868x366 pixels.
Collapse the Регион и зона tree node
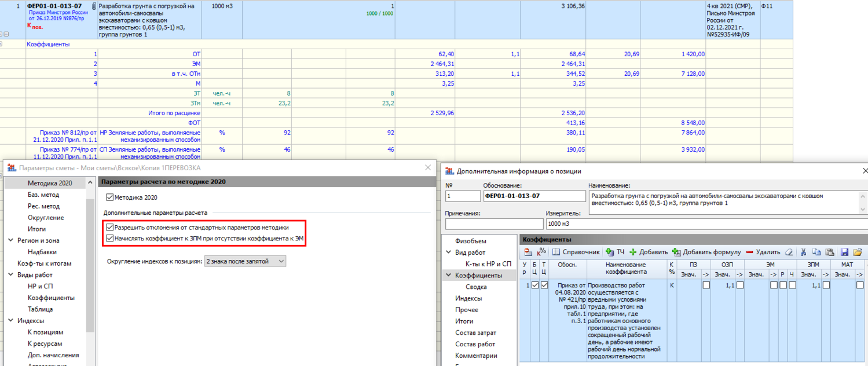11,240
